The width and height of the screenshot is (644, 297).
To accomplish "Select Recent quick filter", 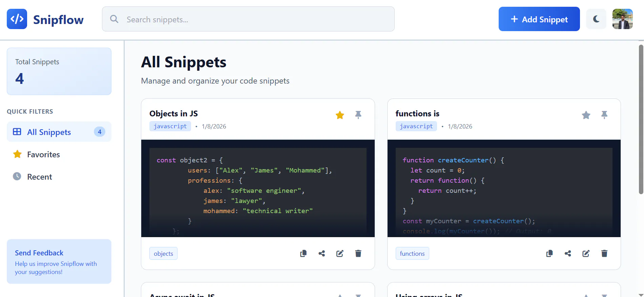I will point(59,177).
